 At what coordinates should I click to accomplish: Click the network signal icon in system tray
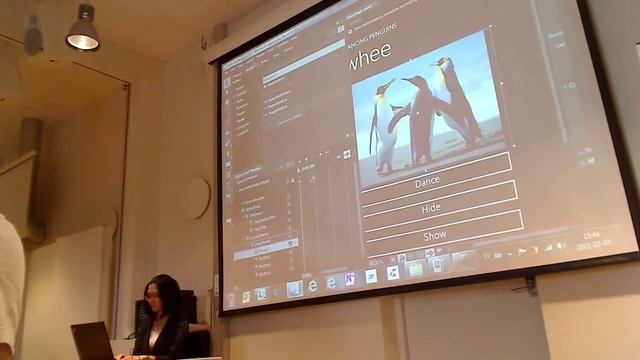click(x=548, y=248)
